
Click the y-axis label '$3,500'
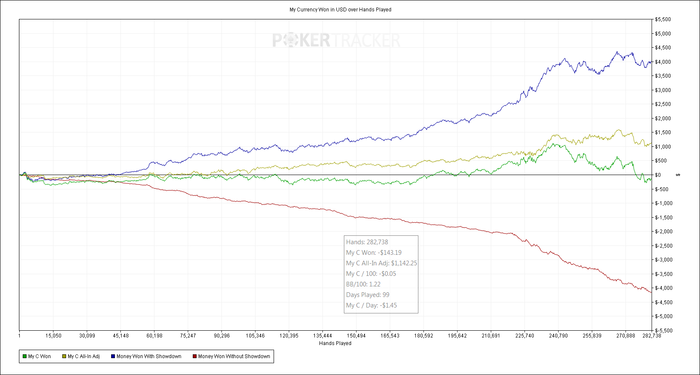pos(662,76)
